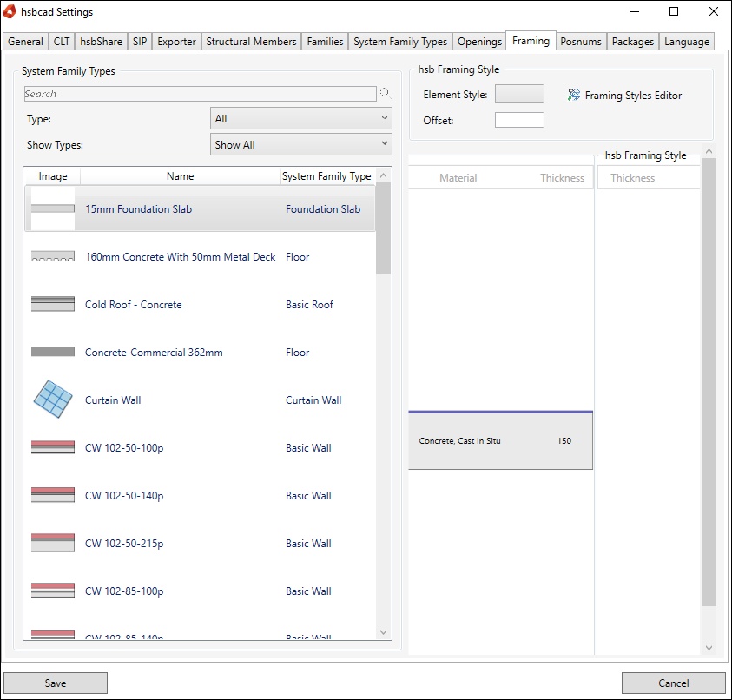Click the right panel scroll-up arrow
This screenshot has height=700, width=732.
click(709, 151)
